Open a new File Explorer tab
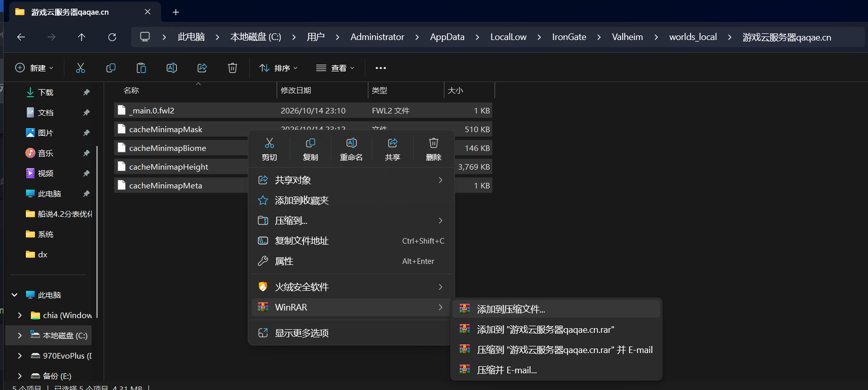The image size is (868, 390). (176, 12)
